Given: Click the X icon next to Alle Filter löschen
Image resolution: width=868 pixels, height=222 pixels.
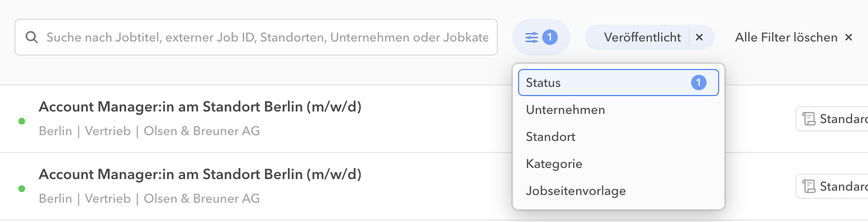Looking at the screenshot, I should [x=849, y=37].
